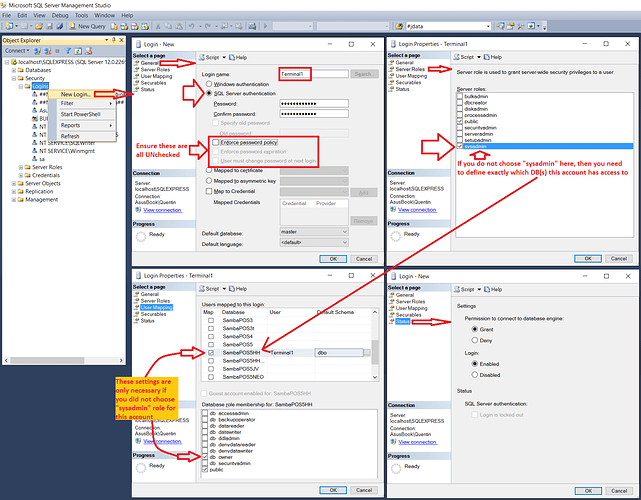The image size is (641, 500).
Task: Expand the Management tree node
Action: (13, 200)
